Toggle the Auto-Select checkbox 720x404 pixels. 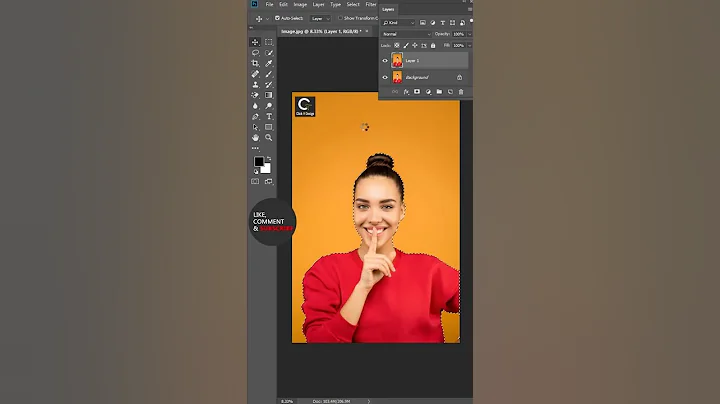coord(277,18)
